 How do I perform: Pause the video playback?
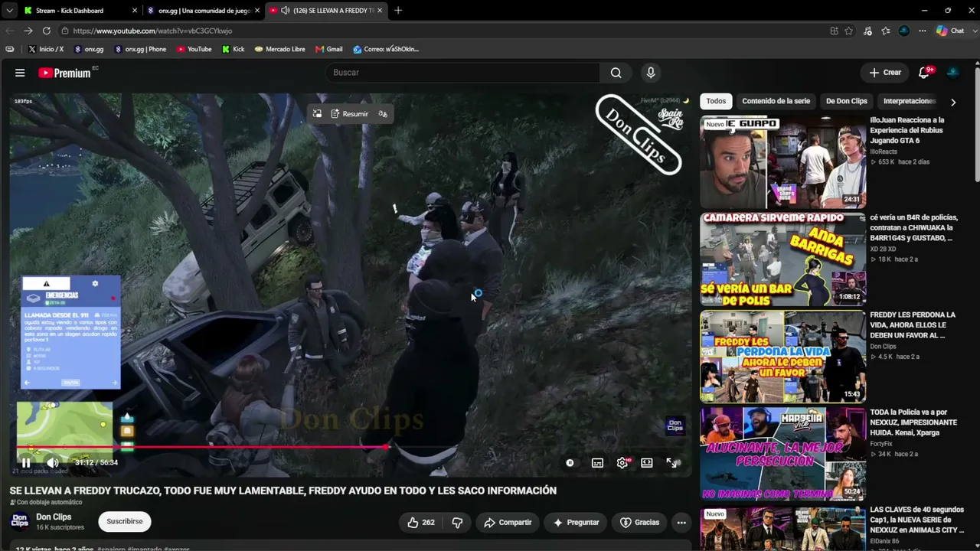(x=26, y=462)
